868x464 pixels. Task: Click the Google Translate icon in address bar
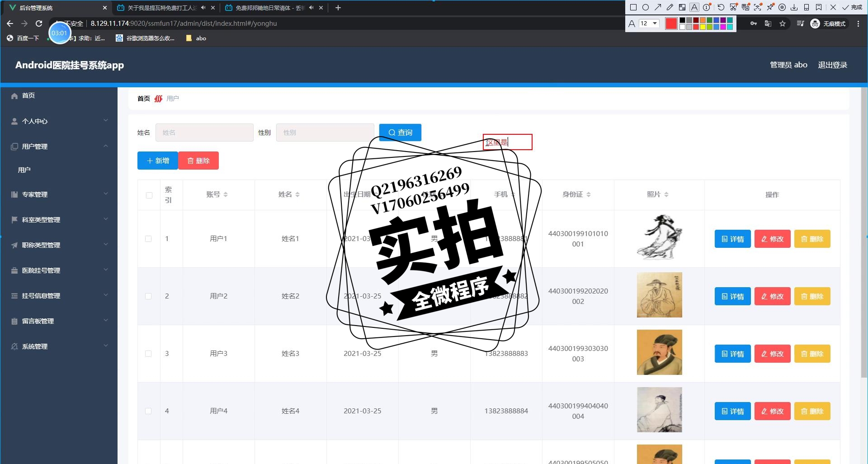[768, 24]
